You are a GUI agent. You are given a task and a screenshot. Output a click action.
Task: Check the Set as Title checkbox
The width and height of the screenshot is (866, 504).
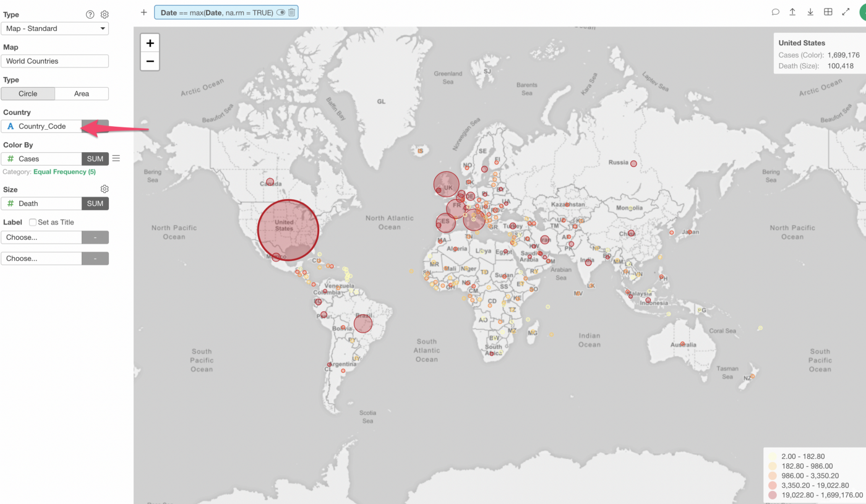(33, 222)
